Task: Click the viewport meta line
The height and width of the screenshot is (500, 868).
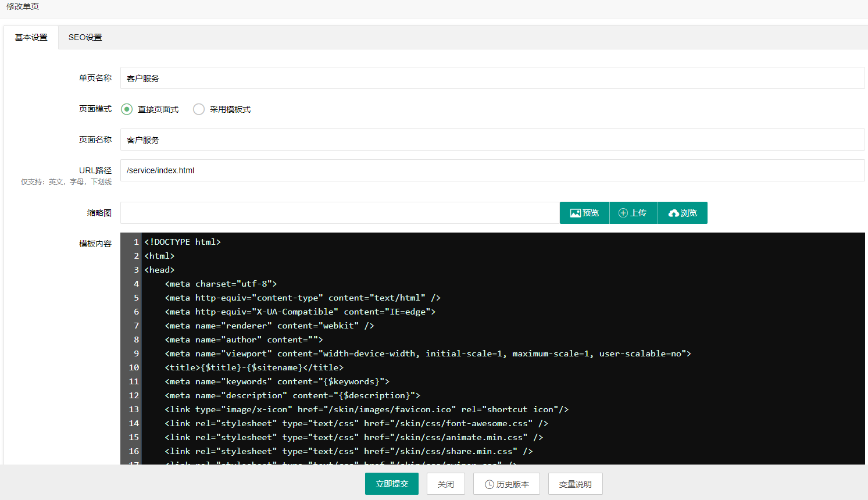Action: (x=428, y=353)
